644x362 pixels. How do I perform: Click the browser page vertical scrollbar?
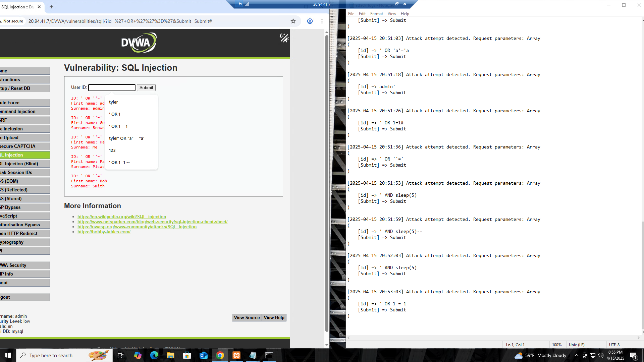click(327, 181)
